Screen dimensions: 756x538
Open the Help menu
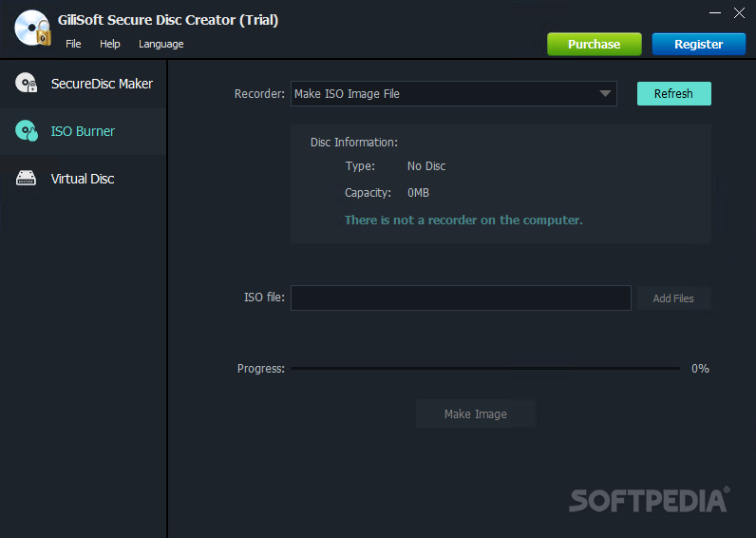coord(110,44)
